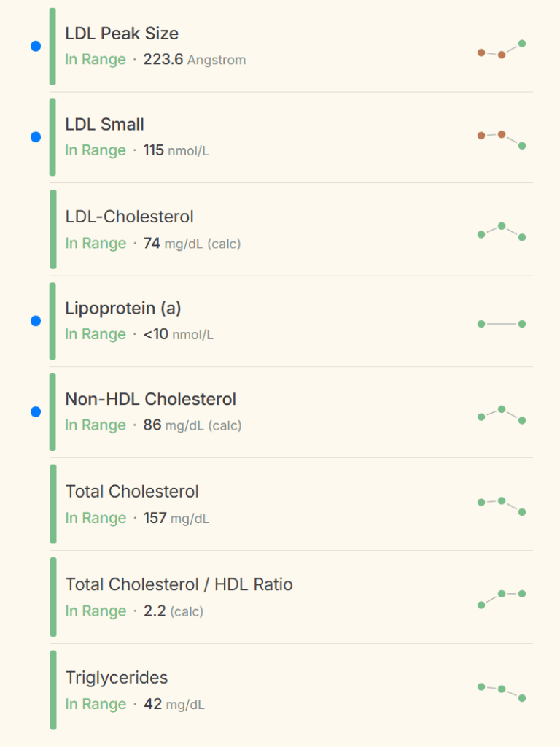View the Non-HDL Cholesterol details

(x=150, y=399)
